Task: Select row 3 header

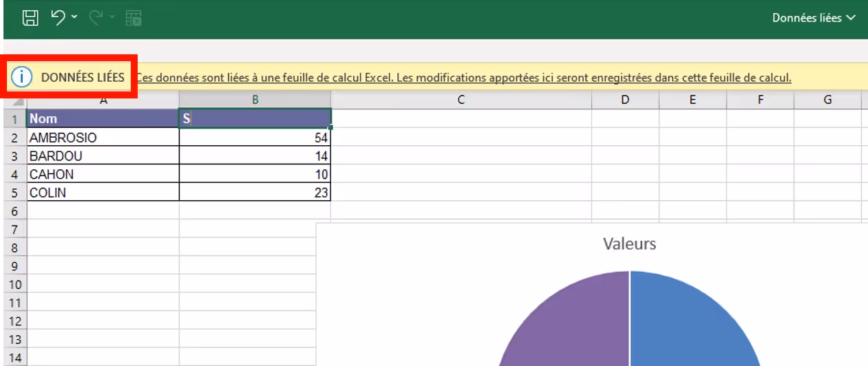Action: (14, 156)
